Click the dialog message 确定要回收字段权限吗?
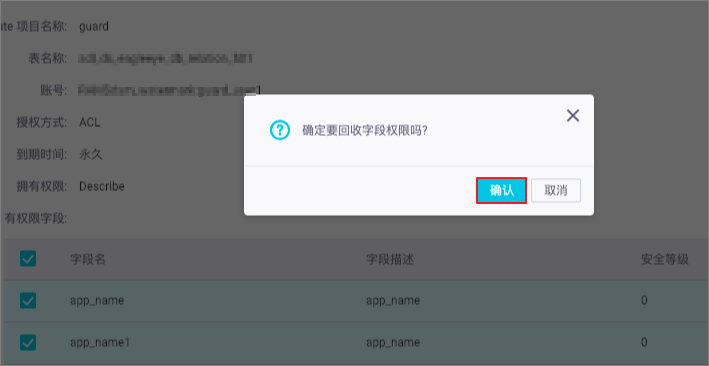709x366 pixels. 365,130
